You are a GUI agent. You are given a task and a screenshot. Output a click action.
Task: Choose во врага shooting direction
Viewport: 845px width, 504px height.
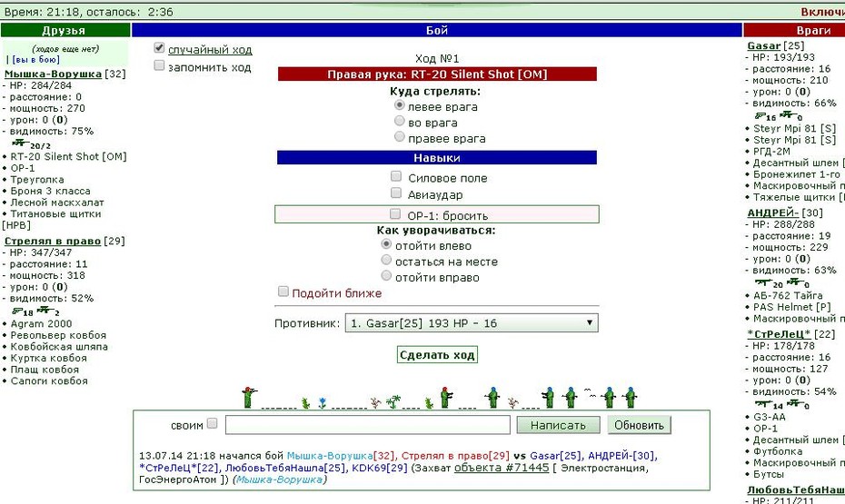pyautogui.click(x=399, y=121)
